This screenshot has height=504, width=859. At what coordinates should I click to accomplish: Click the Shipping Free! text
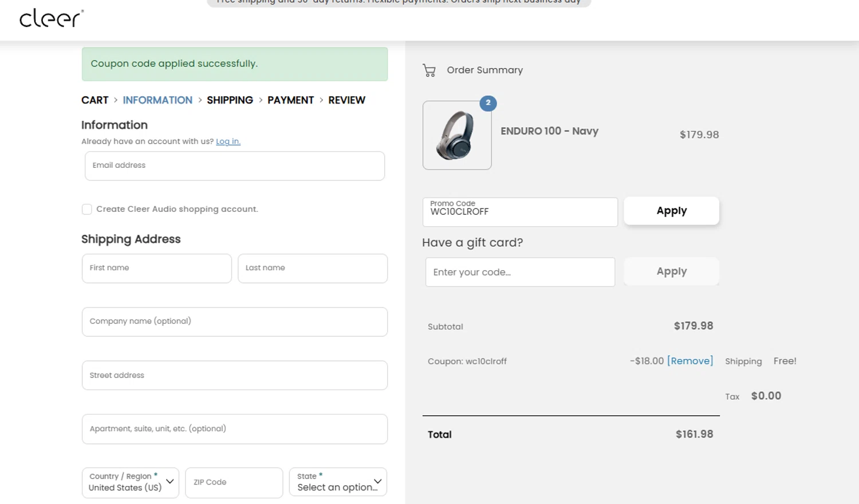[x=785, y=361]
